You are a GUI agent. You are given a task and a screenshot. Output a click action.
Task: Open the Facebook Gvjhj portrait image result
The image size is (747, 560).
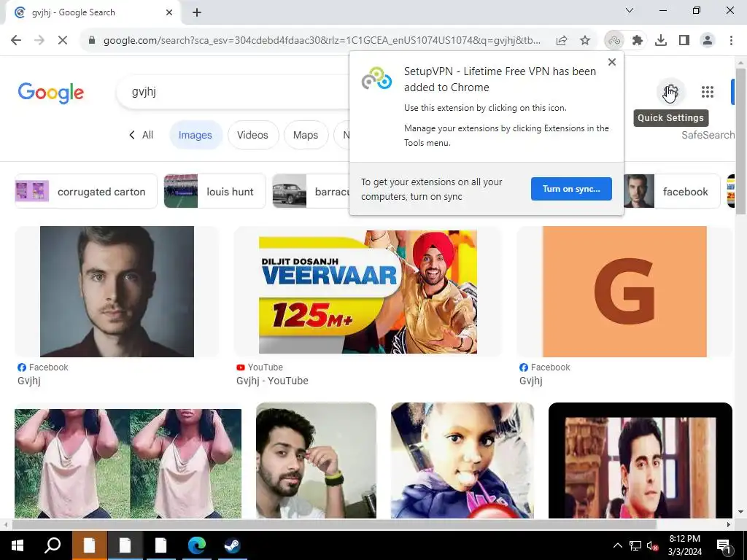[x=117, y=292]
